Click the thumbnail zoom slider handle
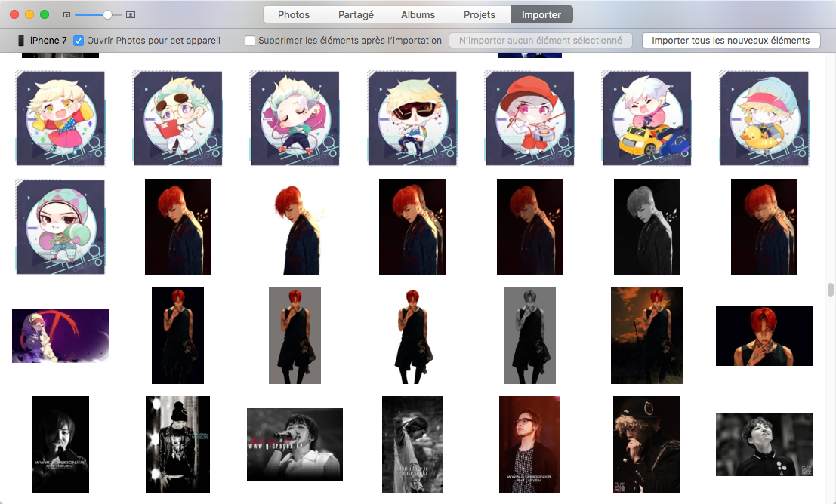This screenshot has width=836, height=504. [108, 15]
